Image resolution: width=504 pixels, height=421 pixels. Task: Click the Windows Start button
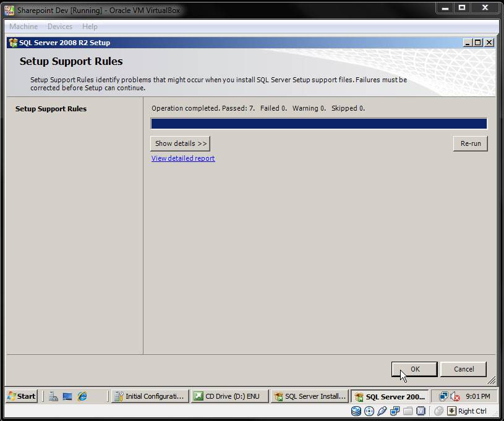22,396
